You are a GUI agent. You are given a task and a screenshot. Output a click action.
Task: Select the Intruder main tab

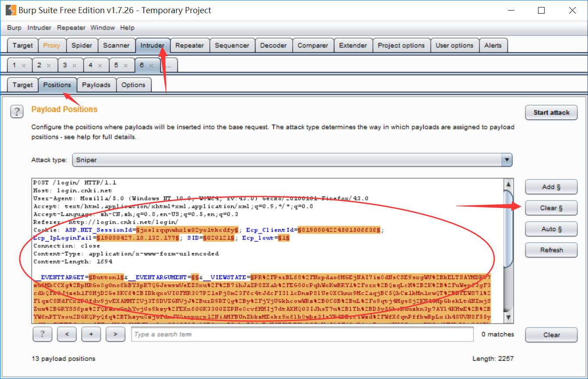pyautogui.click(x=152, y=45)
